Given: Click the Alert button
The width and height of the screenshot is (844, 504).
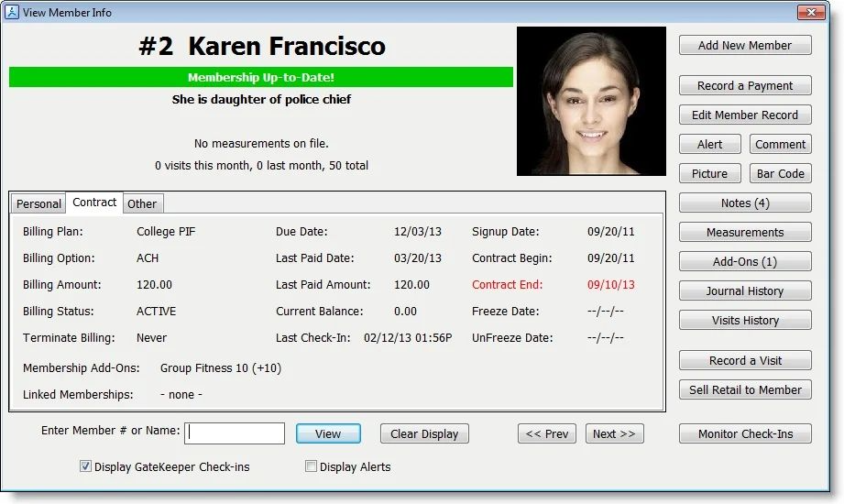Looking at the screenshot, I should tap(710, 144).
